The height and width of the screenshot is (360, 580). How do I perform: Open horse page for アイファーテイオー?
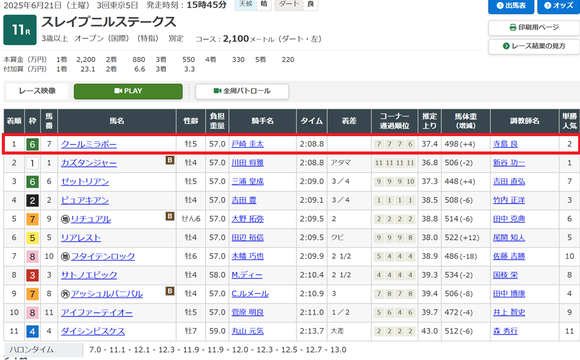97,313
